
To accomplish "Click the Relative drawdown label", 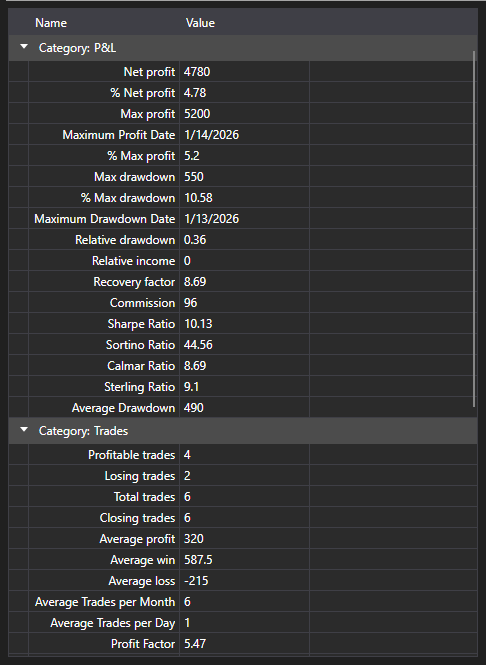I will click(125, 240).
